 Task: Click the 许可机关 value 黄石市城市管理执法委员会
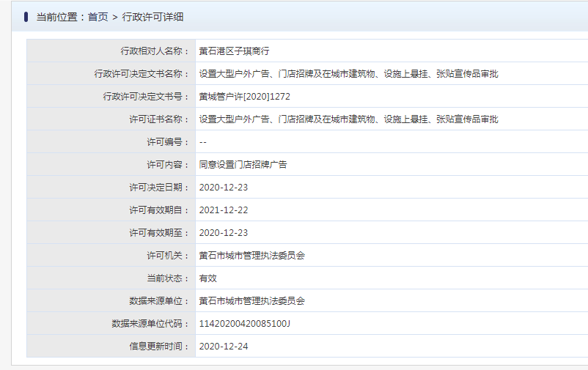pos(252,256)
